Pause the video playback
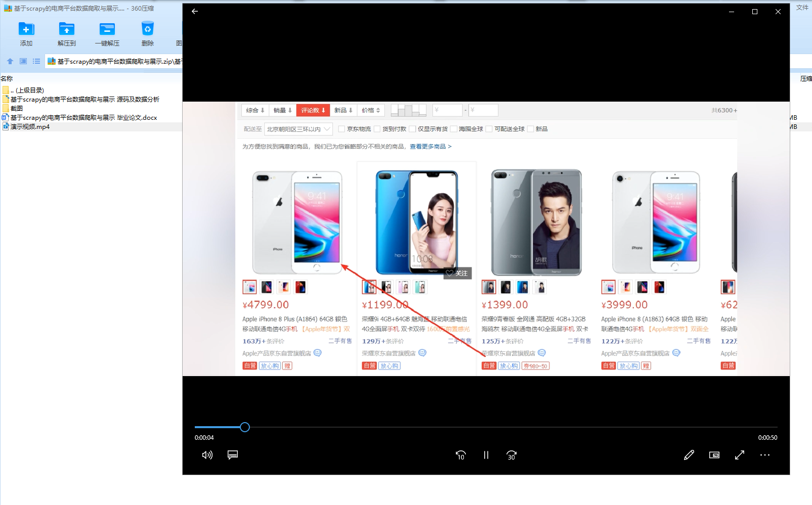This screenshot has height=505, width=812. 486,455
